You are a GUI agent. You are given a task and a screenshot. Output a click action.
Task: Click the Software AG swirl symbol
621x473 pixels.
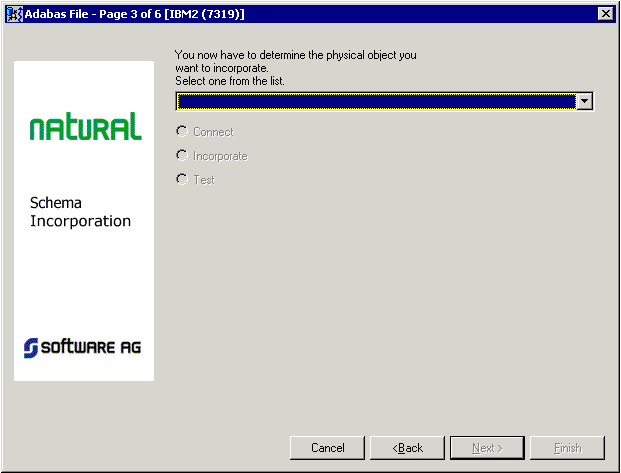(31, 347)
